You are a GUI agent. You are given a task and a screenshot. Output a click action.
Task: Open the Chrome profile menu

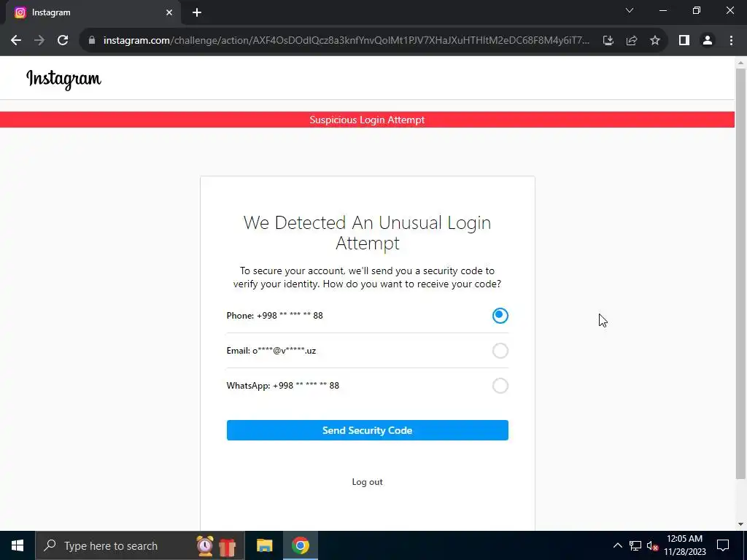coord(708,41)
